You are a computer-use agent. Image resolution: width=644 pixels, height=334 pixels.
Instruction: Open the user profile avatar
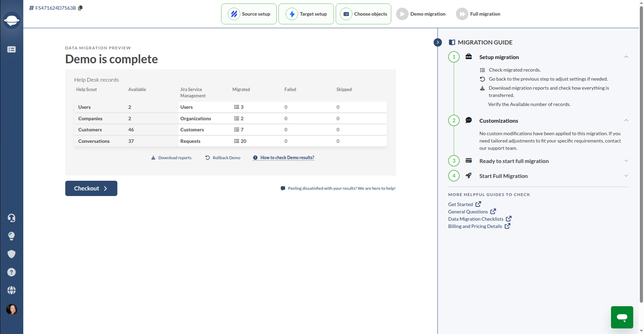(x=11, y=310)
